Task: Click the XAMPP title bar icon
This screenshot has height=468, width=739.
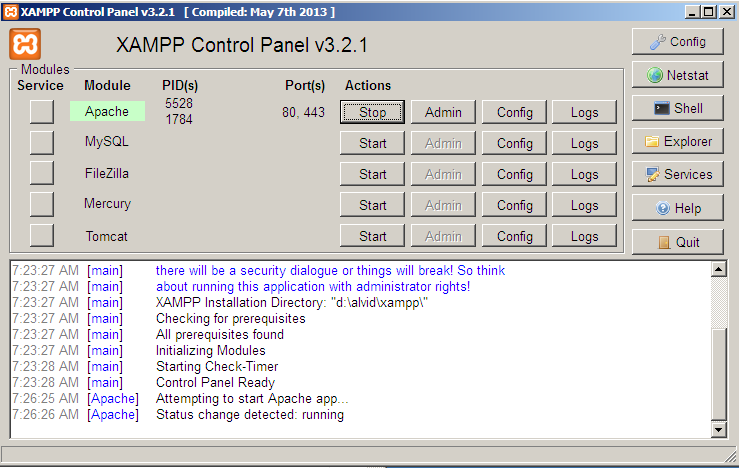Action: coord(10,12)
